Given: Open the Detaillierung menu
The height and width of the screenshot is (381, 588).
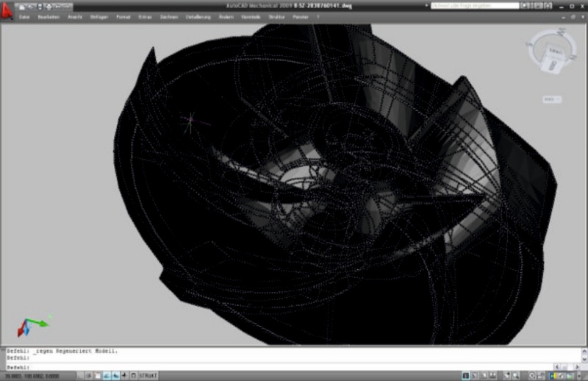Looking at the screenshot, I should (x=198, y=15).
